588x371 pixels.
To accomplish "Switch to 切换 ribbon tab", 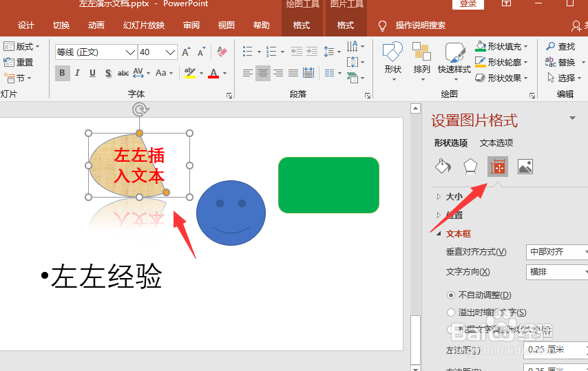I will click(61, 25).
